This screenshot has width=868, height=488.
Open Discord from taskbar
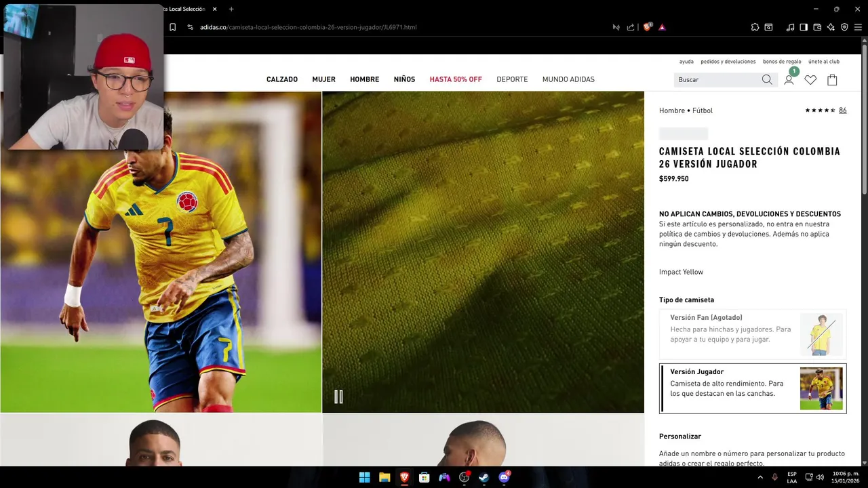[504, 477]
